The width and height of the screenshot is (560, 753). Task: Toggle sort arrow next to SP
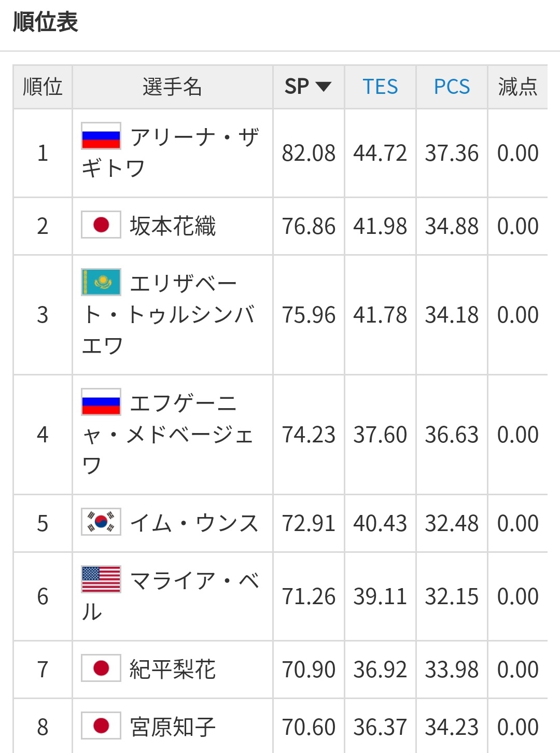point(324,87)
